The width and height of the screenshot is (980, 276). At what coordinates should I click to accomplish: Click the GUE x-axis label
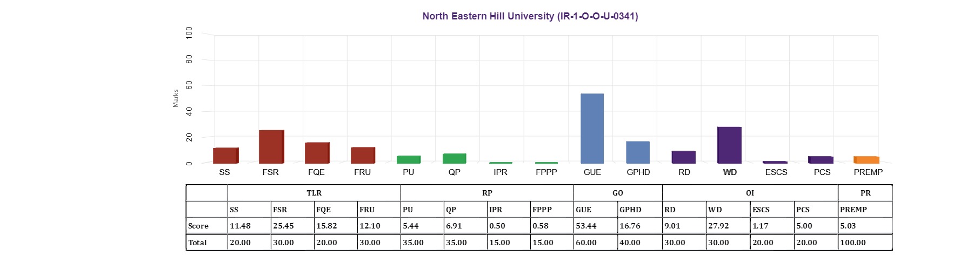[x=592, y=172]
